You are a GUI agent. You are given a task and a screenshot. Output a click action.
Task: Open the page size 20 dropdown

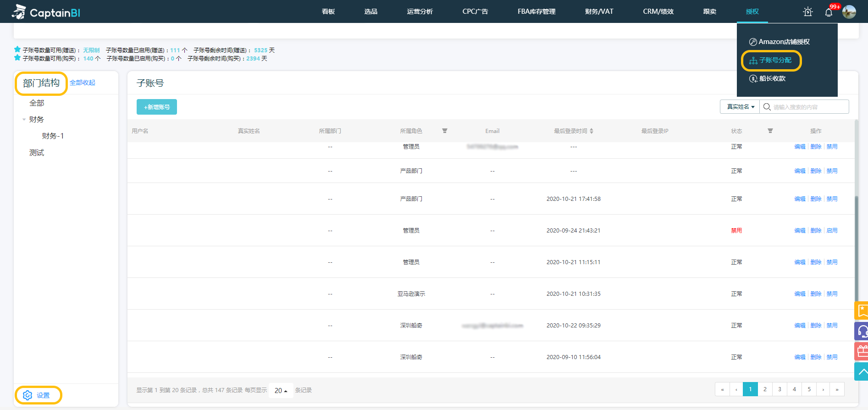281,390
